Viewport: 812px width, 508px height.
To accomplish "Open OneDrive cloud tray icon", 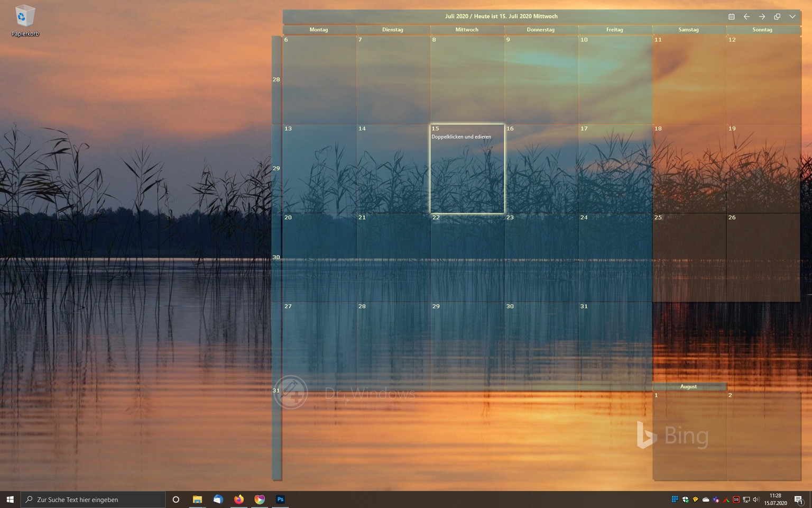I will [x=705, y=500].
